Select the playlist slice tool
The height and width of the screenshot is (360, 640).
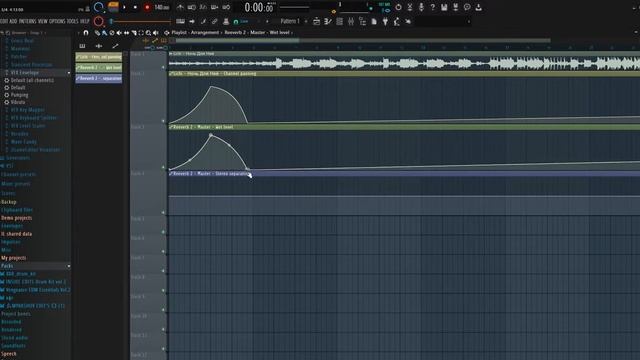click(134, 33)
